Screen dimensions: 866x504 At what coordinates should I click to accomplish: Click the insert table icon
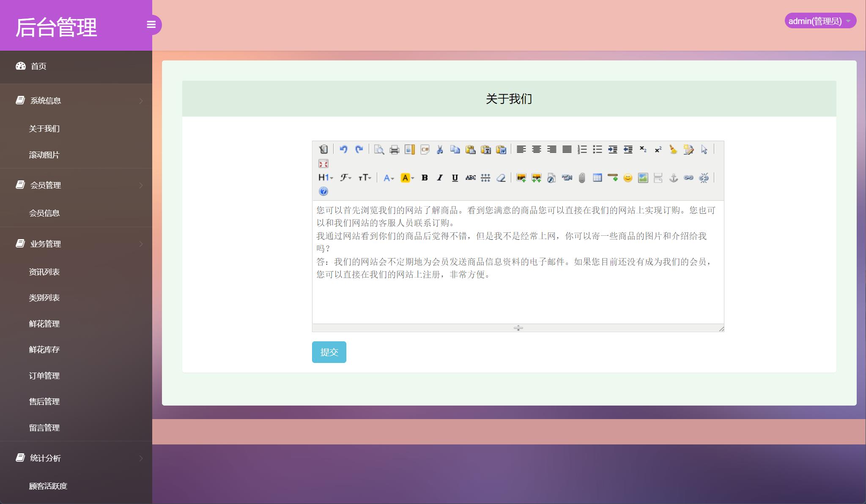(597, 178)
